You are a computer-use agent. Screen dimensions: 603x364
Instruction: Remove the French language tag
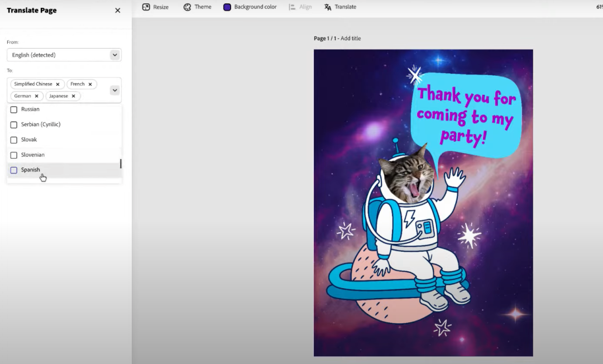(x=90, y=84)
